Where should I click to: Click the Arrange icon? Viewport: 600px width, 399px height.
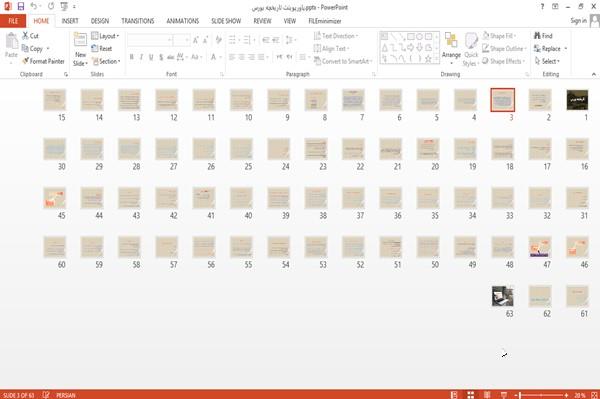coord(451,41)
